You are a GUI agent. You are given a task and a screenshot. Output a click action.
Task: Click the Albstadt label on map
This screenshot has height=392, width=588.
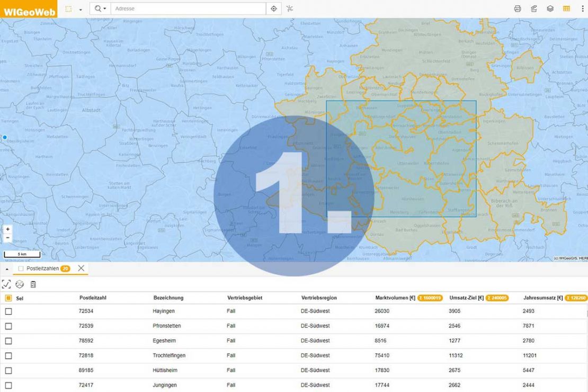[x=91, y=110]
